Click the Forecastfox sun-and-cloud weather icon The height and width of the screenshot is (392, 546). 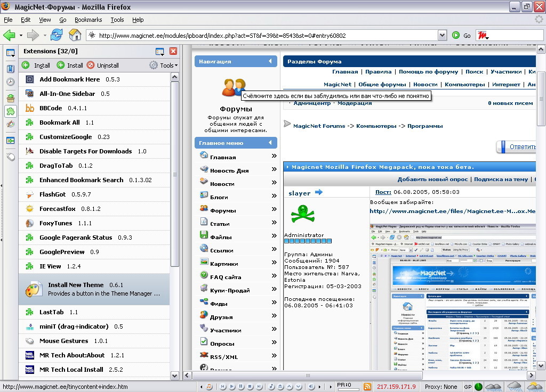[x=534, y=386]
